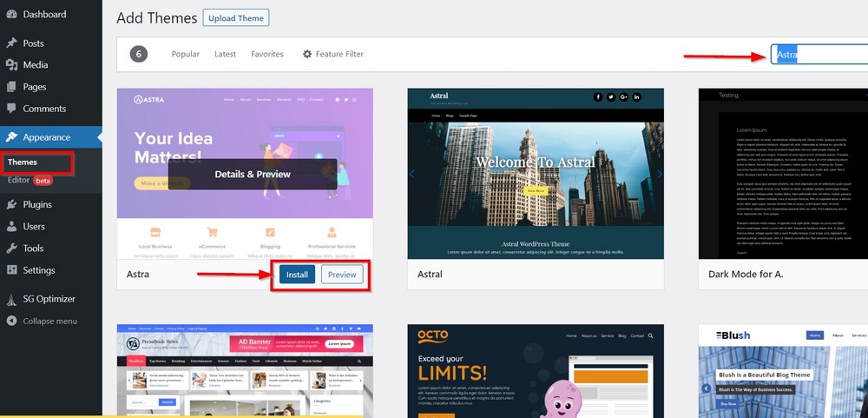Open the Appearance menu section
This screenshot has width=868, height=418.
(x=47, y=137)
